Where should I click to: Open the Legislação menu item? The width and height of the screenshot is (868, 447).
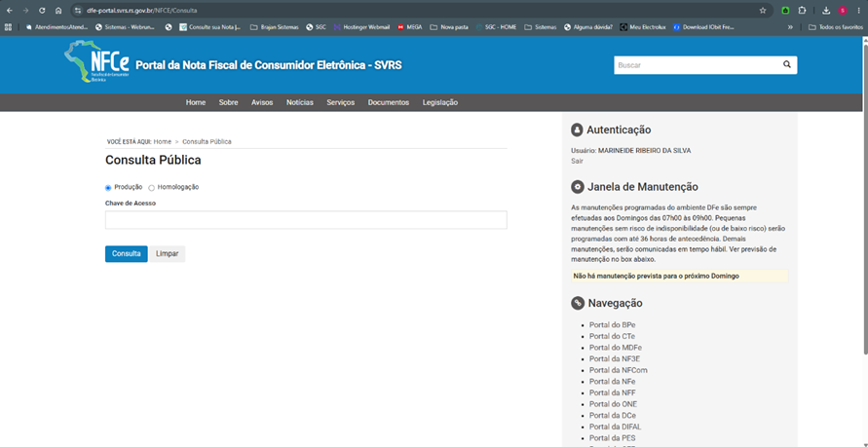pyautogui.click(x=440, y=102)
